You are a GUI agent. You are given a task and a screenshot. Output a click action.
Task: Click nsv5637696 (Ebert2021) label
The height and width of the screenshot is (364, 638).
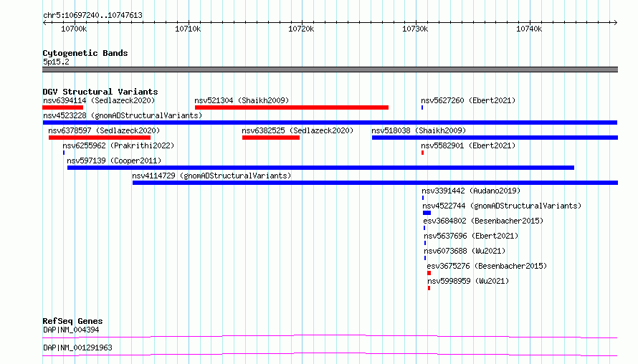coord(471,236)
